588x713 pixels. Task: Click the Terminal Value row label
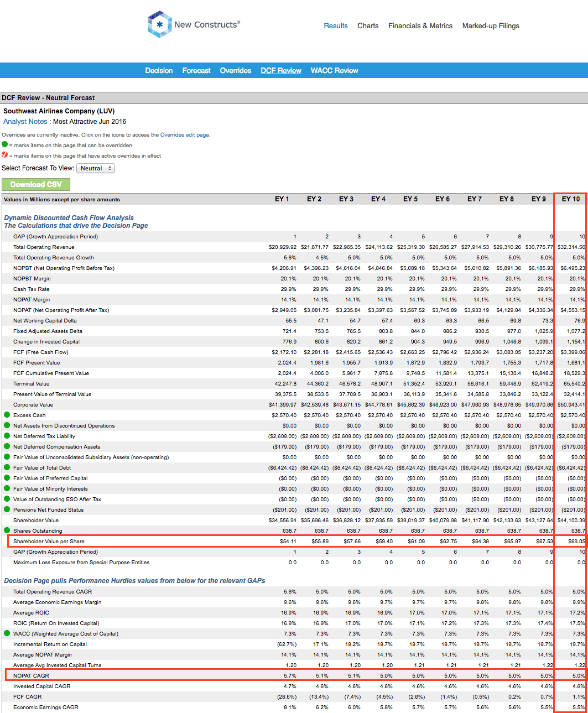point(32,384)
